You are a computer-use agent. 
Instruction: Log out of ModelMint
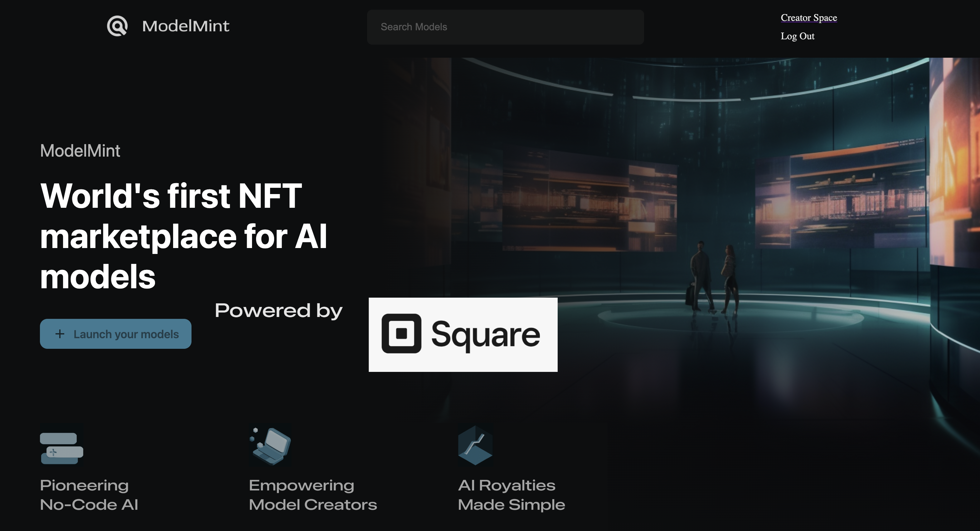798,36
